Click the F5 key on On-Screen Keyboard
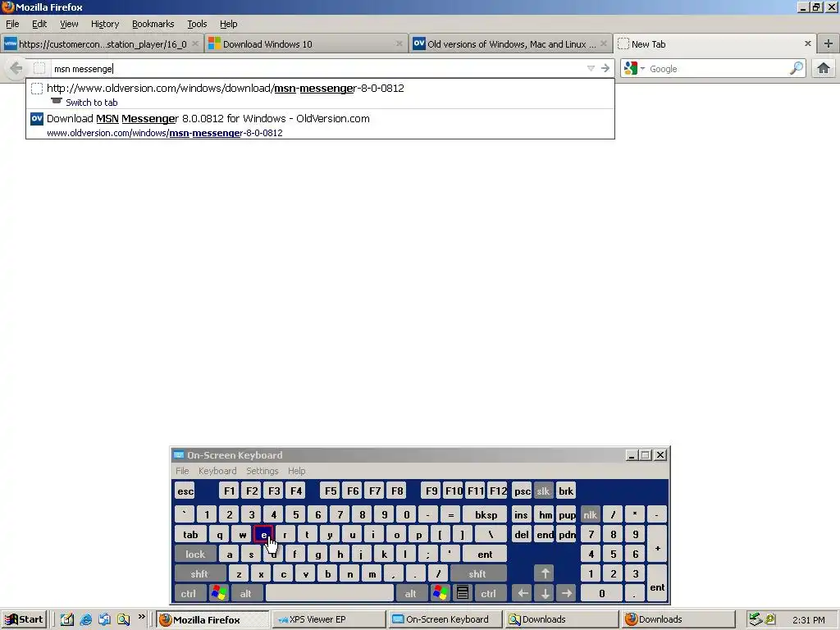 331,491
